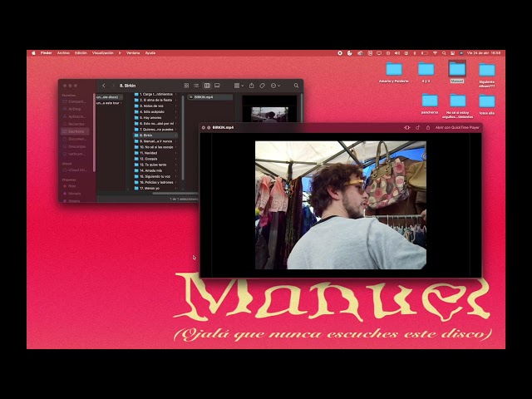Open the tags icon in Finder toolbar
This screenshot has width=532, height=399.
(263, 86)
